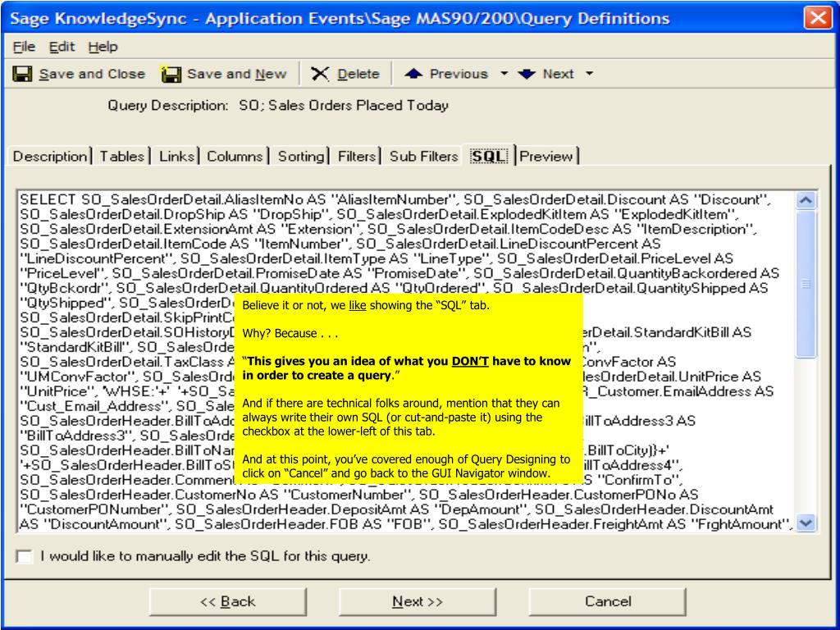The image size is (840, 630).
Task: Switch to the Columns tab
Action: pyautogui.click(x=235, y=157)
